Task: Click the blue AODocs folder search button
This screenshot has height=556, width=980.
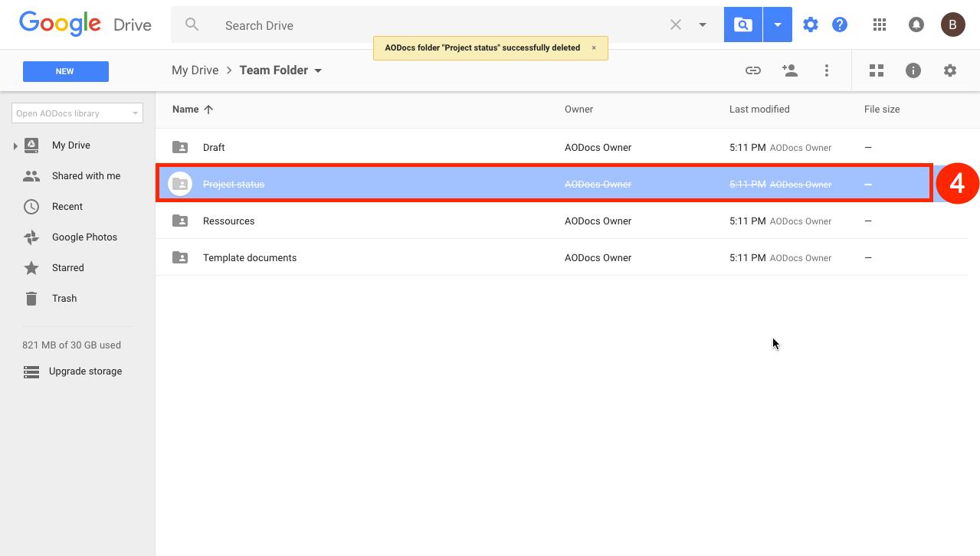Action: click(742, 25)
